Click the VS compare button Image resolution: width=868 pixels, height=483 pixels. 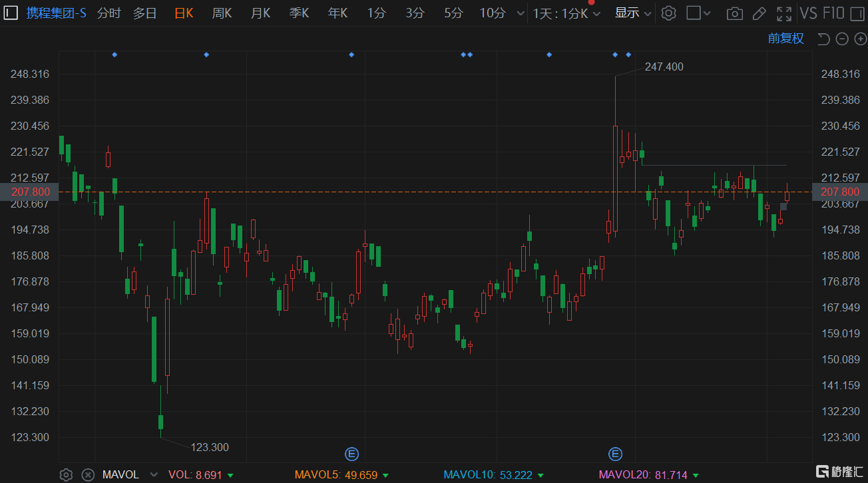pyautogui.click(x=808, y=13)
